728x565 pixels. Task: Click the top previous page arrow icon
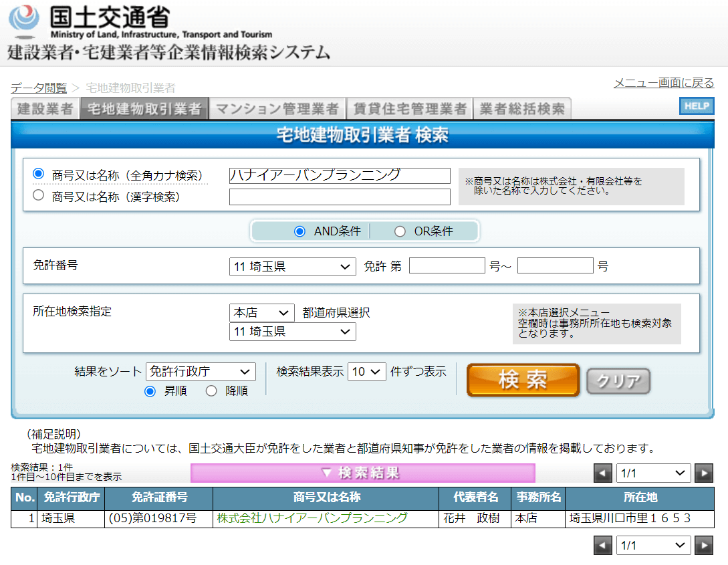pyautogui.click(x=602, y=473)
